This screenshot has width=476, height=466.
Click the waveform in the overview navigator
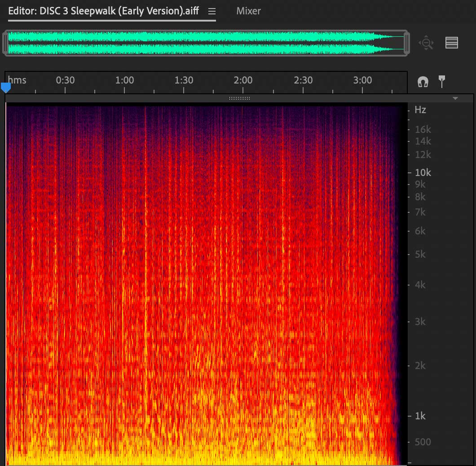202,43
